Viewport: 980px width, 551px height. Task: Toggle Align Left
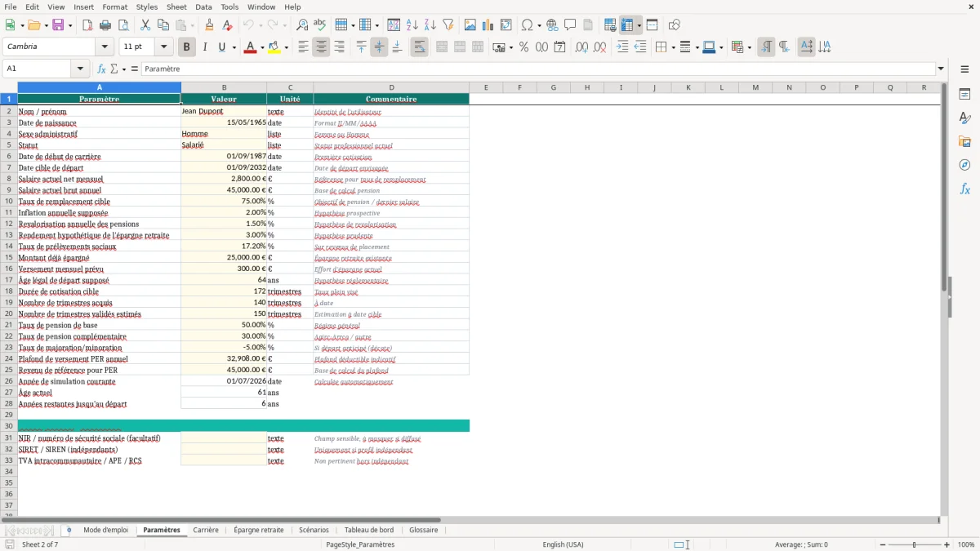click(x=303, y=47)
